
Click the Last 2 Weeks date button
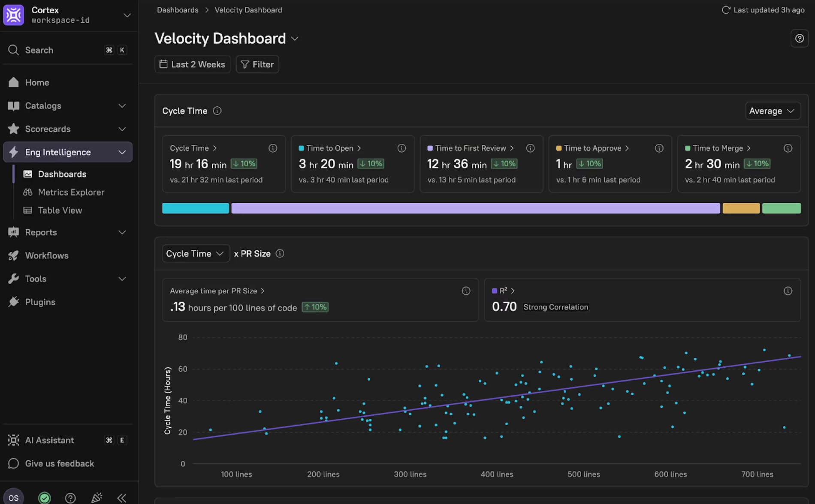click(192, 64)
